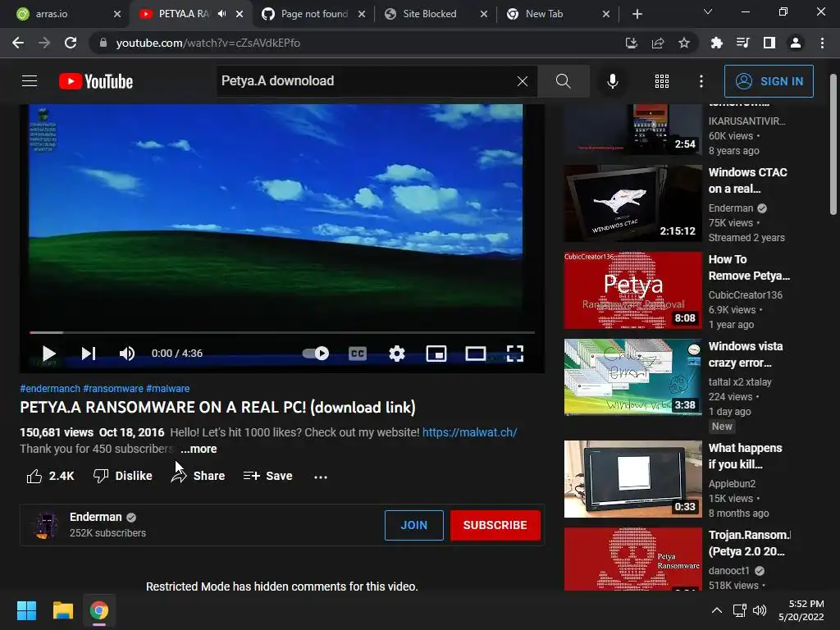Image resolution: width=840 pixels, height=630 pixels.
Task: Click the search magnifier button
Action: [563, 81]
